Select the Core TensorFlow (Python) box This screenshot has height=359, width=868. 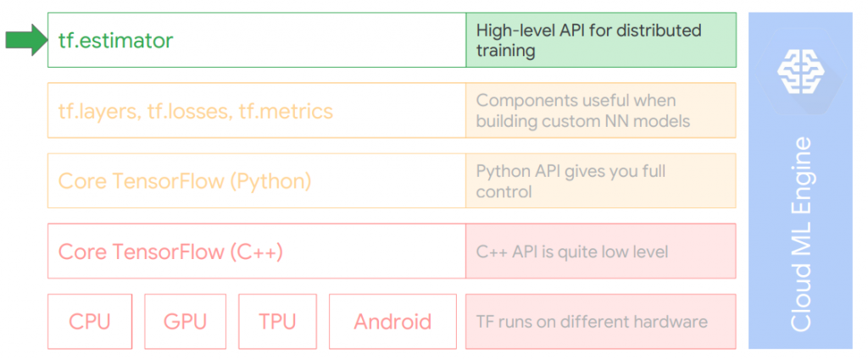[x=257, y=181]
